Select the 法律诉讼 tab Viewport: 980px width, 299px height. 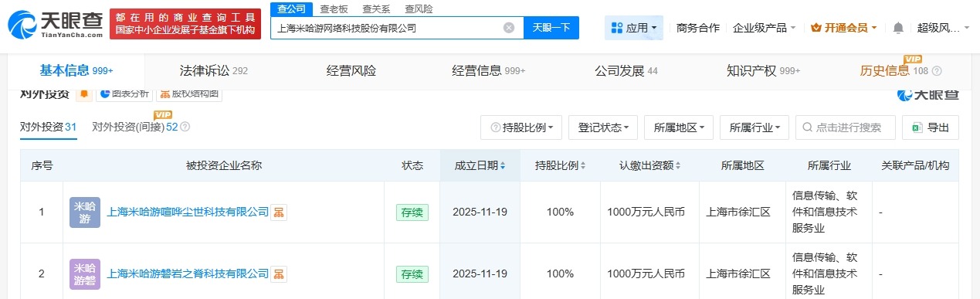click(213, 71)
